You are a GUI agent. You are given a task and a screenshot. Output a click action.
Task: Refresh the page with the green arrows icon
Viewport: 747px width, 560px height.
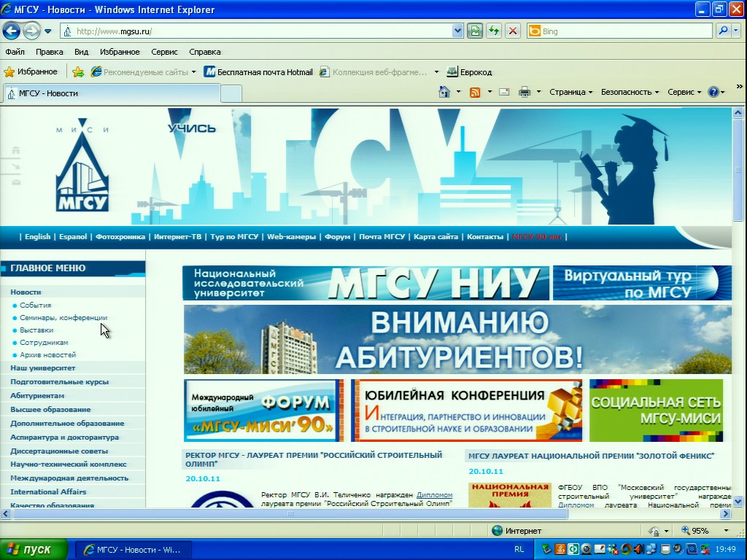494,31
